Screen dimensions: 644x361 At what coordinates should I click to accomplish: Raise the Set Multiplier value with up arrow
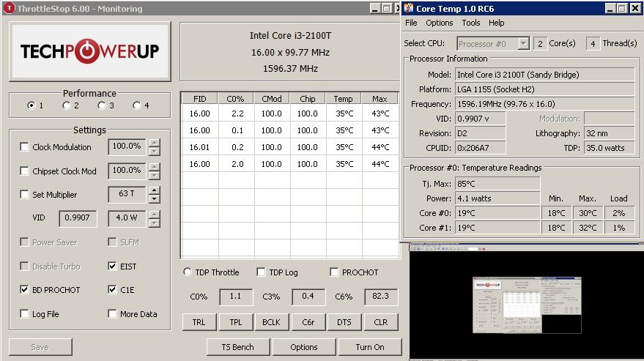pos(155,190)
